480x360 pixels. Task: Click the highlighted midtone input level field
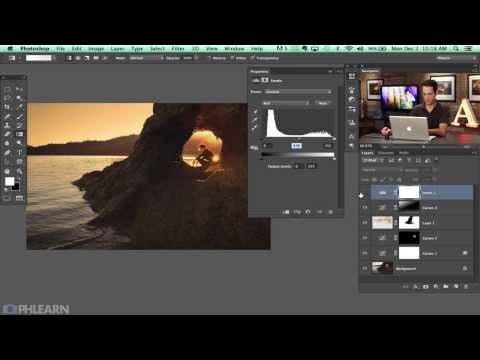(x=296, y=146)
